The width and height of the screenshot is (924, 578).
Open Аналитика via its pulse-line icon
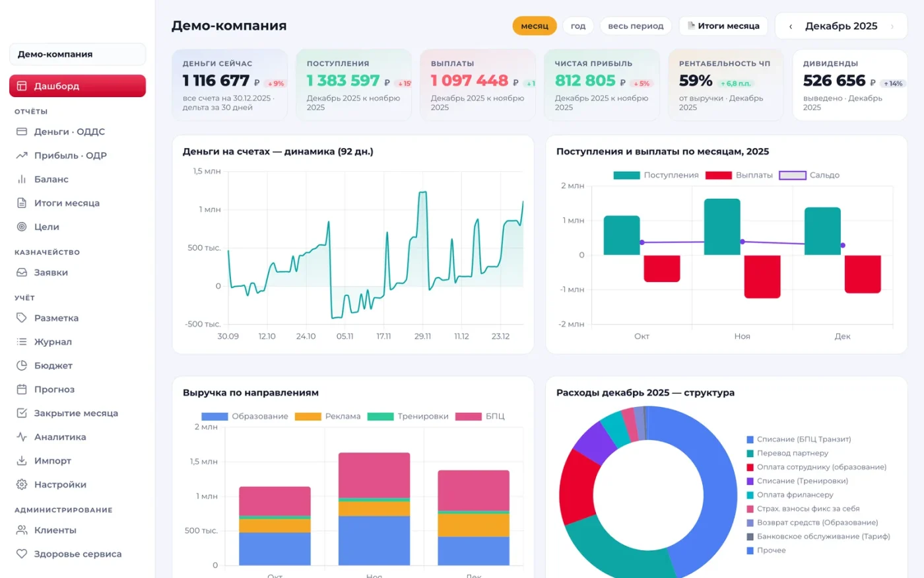tap(22, 437)
